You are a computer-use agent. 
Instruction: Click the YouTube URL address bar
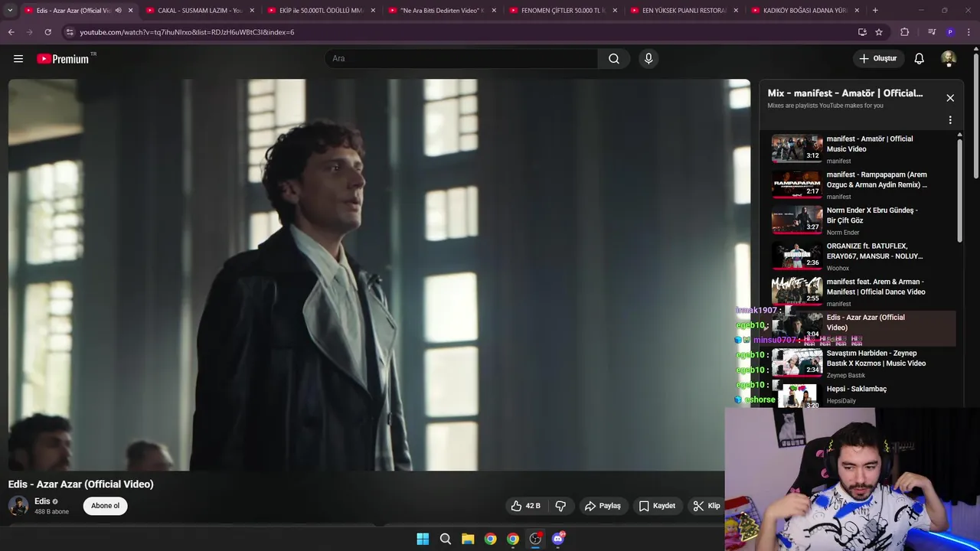[x=459, y=32]
